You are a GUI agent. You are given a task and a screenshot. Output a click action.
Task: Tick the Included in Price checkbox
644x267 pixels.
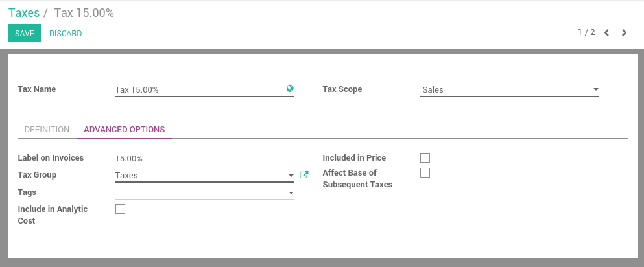click(425, 157)
